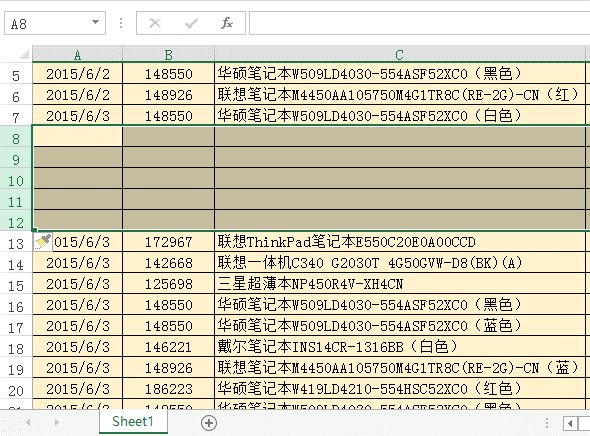Image resolution: width=590 pixels, height=436 pixels.
Task: Click the sheet tab bar splitter dots
Action: [x=547, y=423]
